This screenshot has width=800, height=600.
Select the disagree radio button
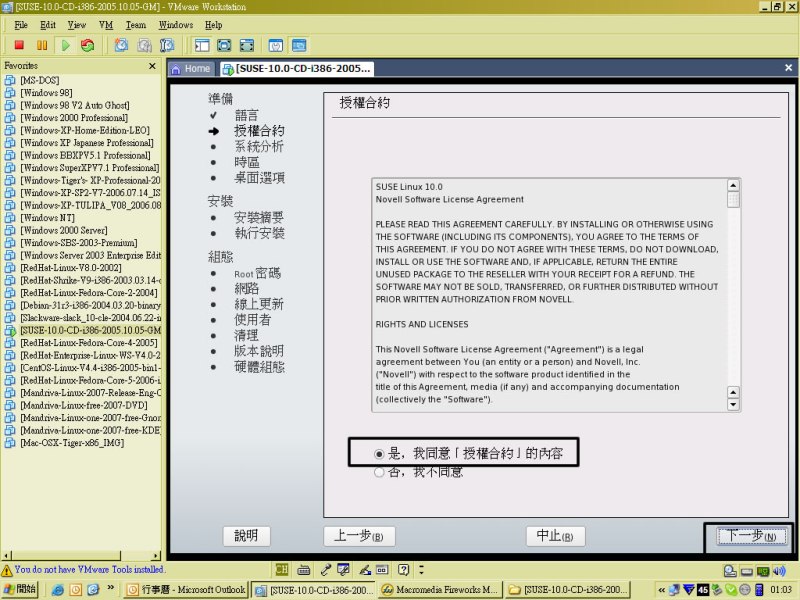pyautogui.click(x=379, y=472)
